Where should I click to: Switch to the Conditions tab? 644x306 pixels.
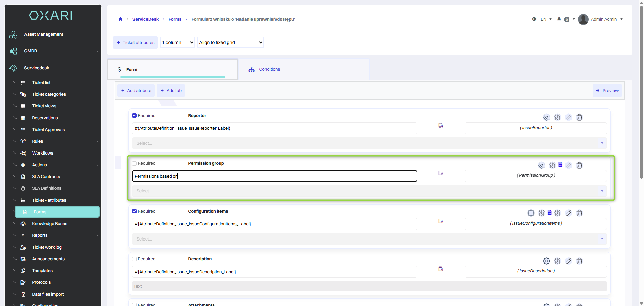pyautogui.click(x=269, y=69)
